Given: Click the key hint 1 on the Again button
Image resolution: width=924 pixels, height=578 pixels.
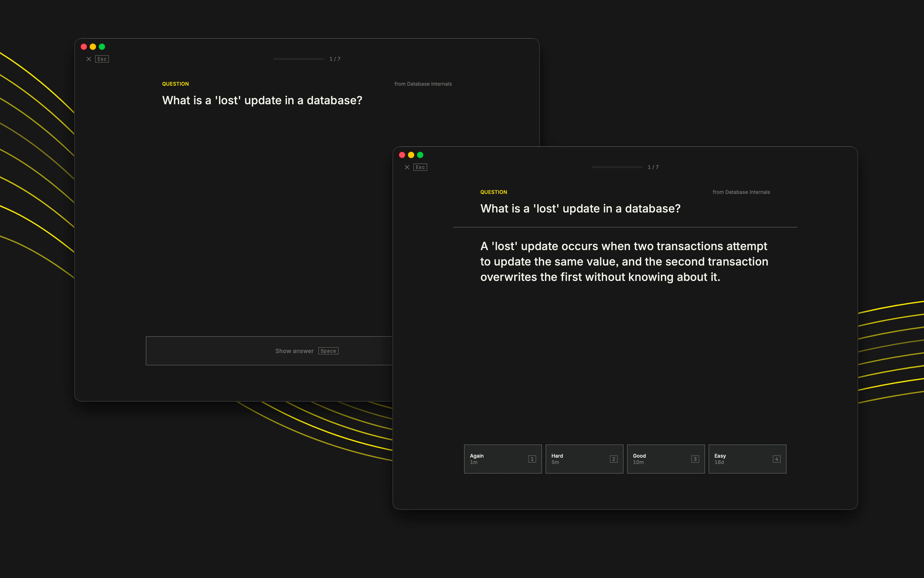Looking at the screenshot, I should point(532,459).
